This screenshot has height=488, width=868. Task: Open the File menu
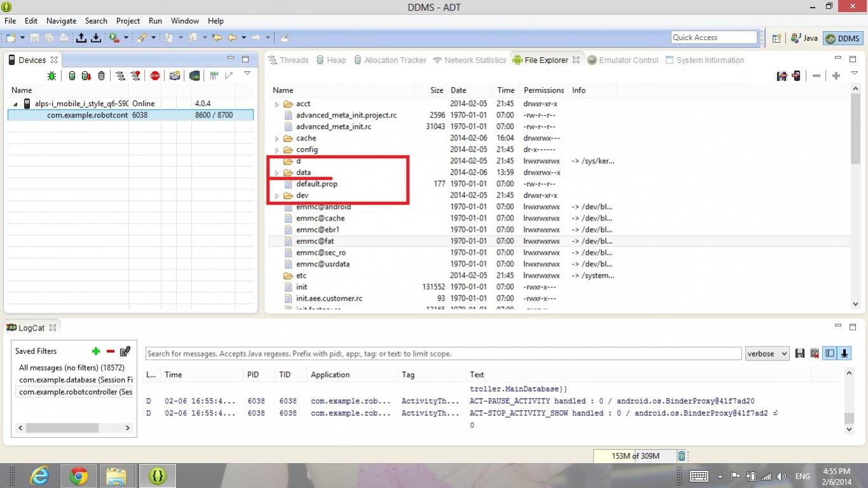click(10, 20)
